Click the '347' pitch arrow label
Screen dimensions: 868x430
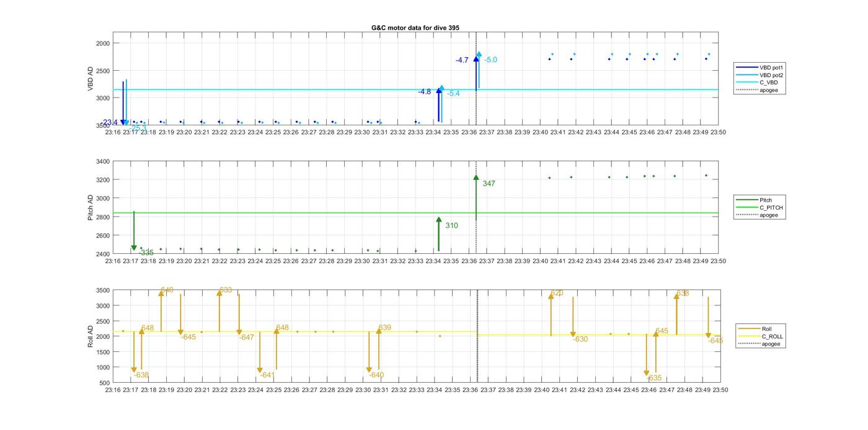coord(489,184)
